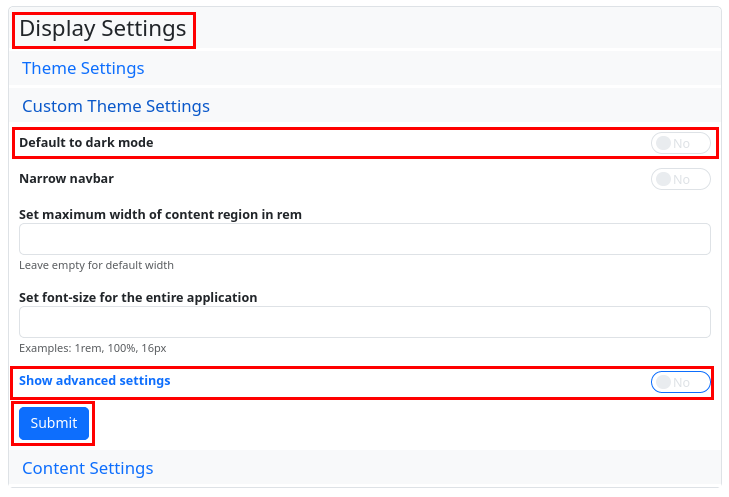Viewport: 729px width, 497px height.
Task: Enable the Default to dark mode switch
Action: (680, 143)
